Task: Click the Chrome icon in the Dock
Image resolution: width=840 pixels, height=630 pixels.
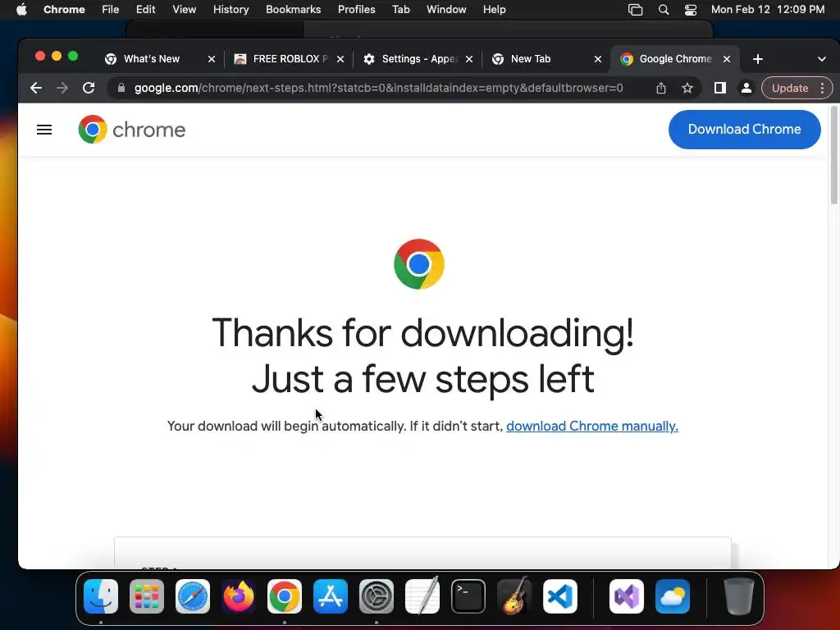Action: pos(285,596)
